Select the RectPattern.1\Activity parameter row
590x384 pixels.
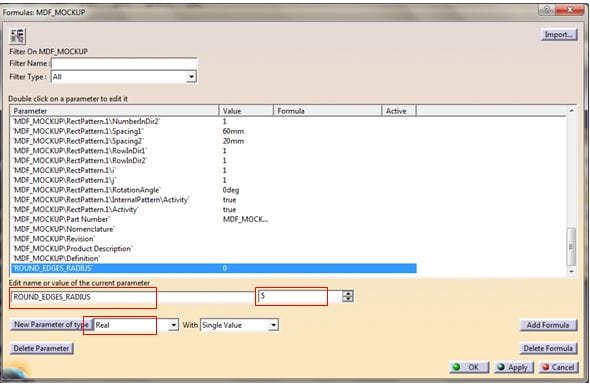(213, 209)
